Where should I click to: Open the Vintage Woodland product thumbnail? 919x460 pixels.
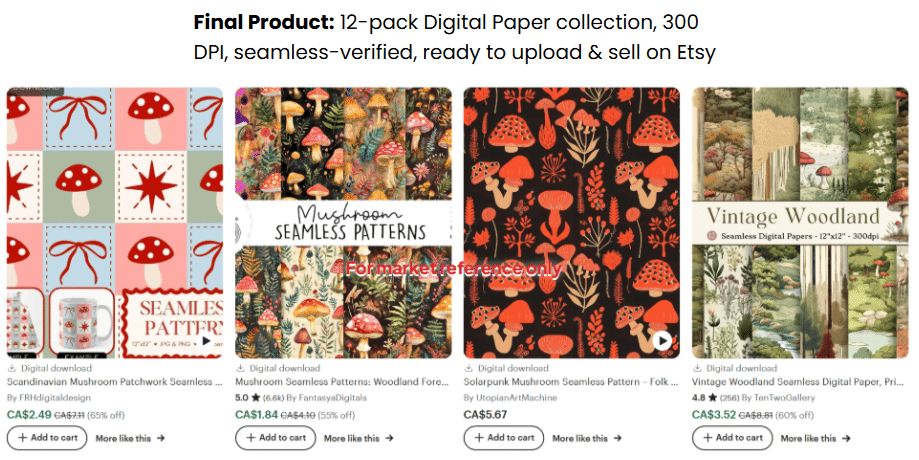click(x=800, y=222)
